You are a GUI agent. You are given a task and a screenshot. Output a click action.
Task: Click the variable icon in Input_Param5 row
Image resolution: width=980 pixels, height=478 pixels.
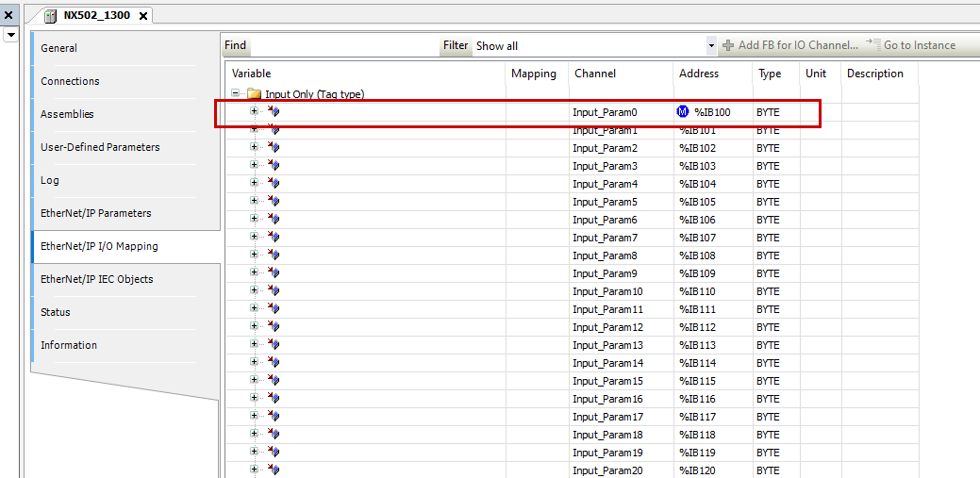[x=274, y=202]
